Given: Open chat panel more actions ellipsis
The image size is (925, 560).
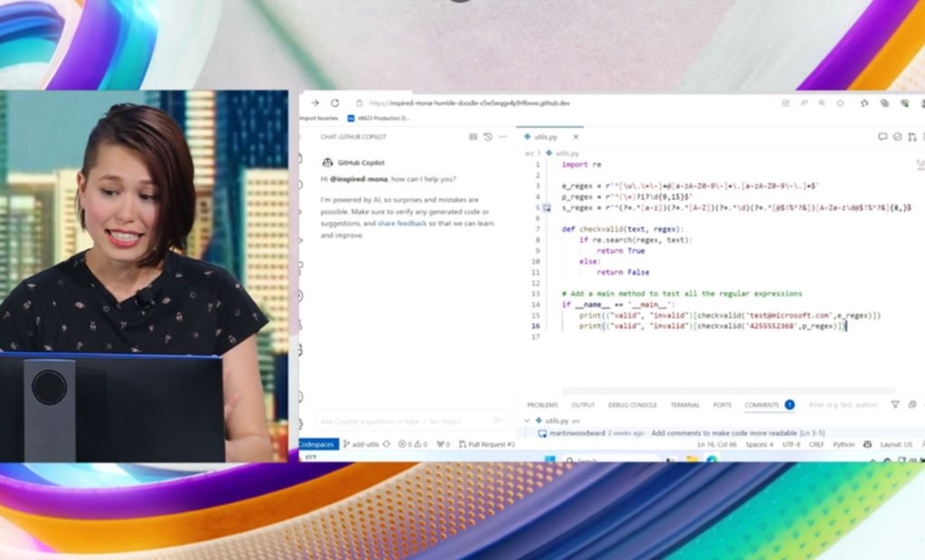Looking at the screenshot, I should coord(502,137).
